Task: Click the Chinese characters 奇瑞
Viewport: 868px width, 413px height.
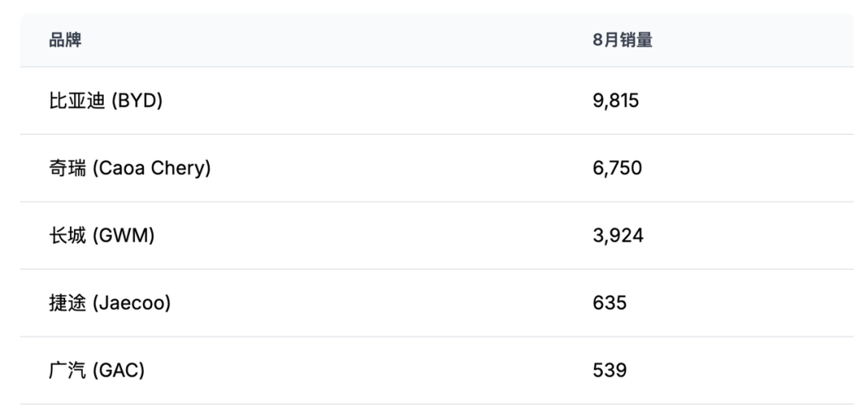Action: tap(68, 169)
